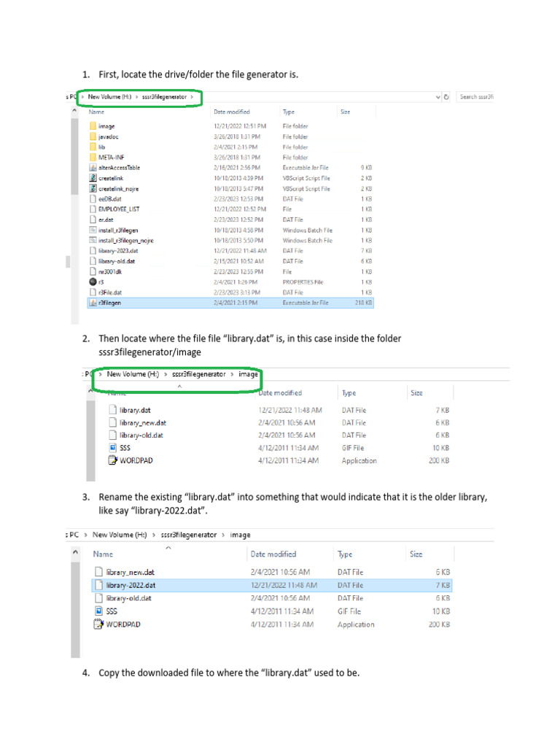The image size is (560, 747).
Task: Click the nr3001dk file icon
Action: click(93, 271)
